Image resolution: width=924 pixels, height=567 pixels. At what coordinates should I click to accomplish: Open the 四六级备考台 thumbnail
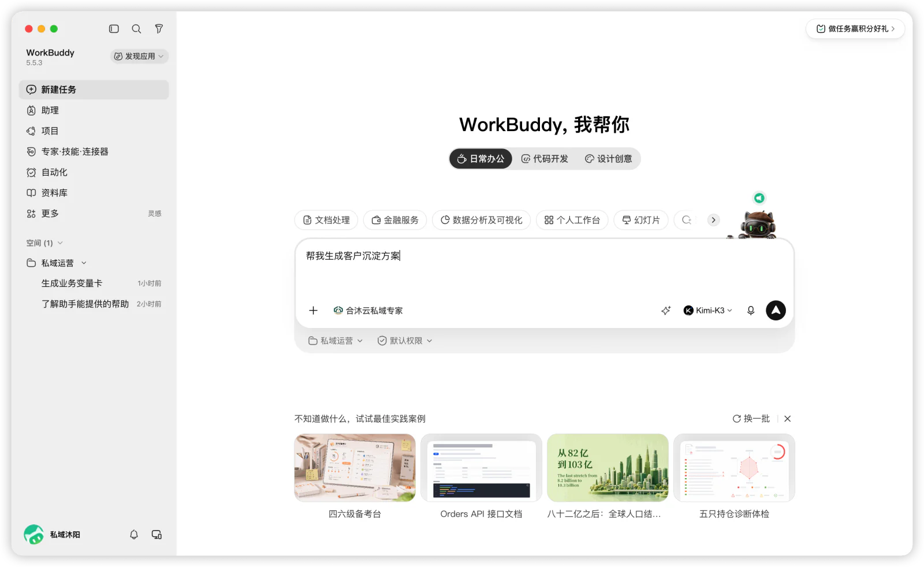tap(355, 468)
